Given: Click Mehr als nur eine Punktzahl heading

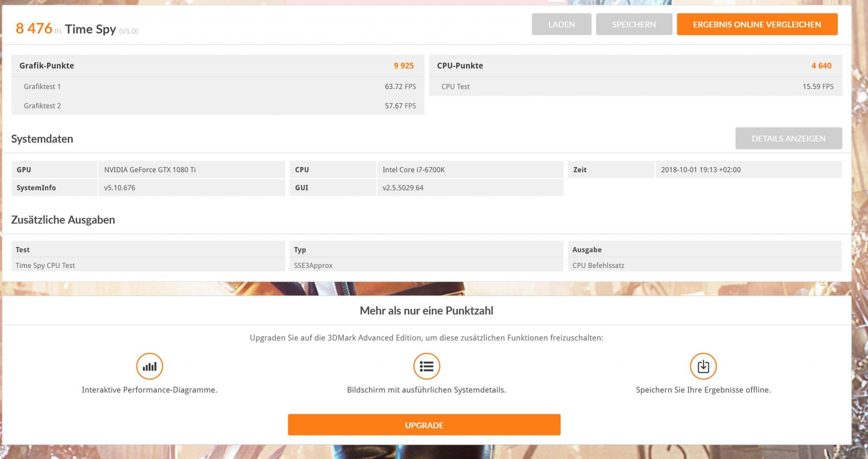Looking at the screenshot, I should pyautogui.click(x=426, y=311).
